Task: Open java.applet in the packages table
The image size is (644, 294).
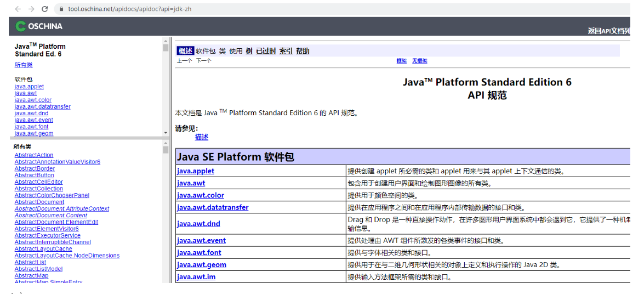Action: click(196, 171)
